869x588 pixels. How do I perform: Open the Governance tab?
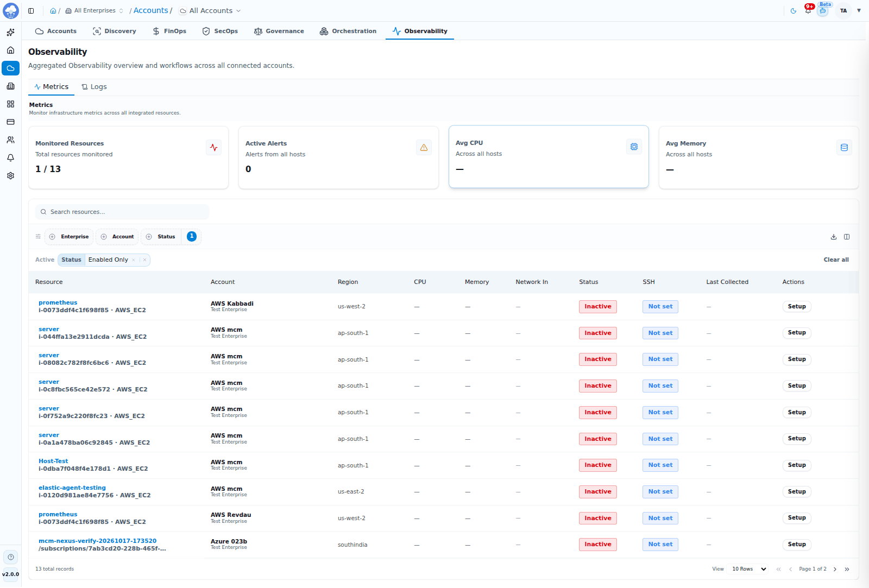tap(279, 31)
